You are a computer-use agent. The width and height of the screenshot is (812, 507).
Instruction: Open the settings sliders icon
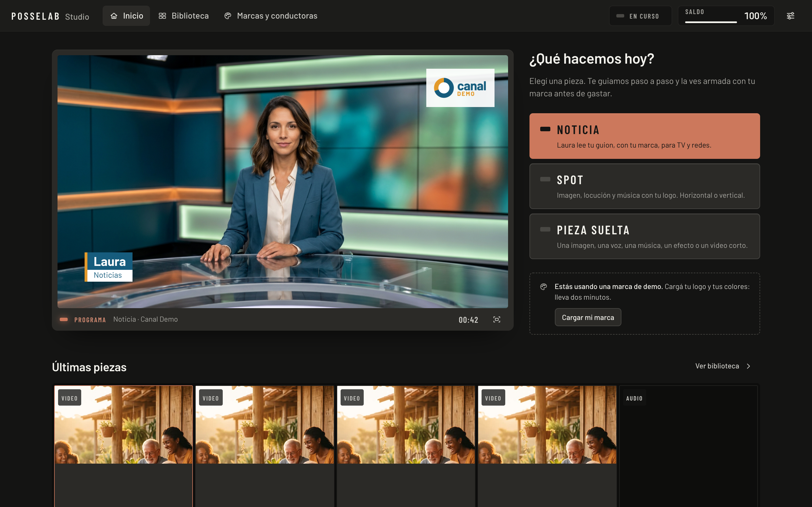pyautogui.click(x=790, y=16)
